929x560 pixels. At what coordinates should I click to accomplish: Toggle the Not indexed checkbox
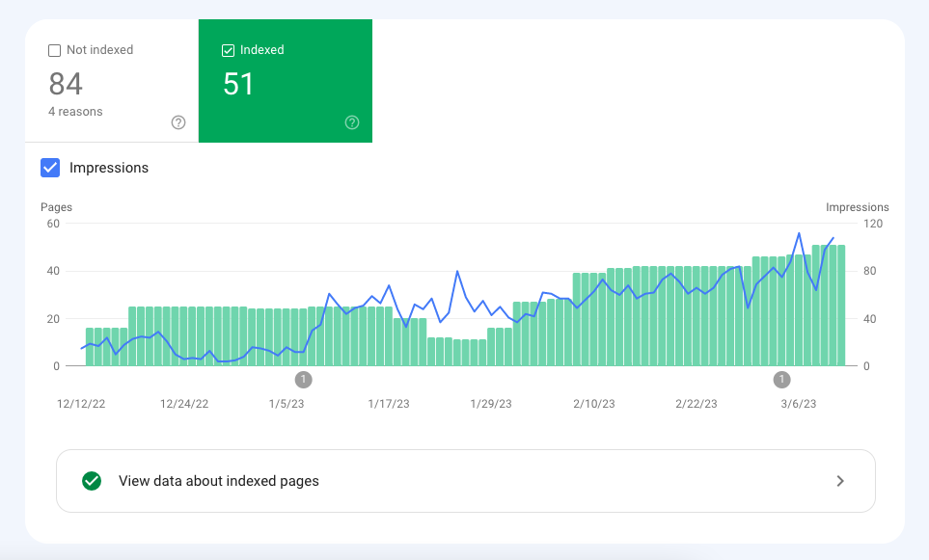(x=55, y=50)
